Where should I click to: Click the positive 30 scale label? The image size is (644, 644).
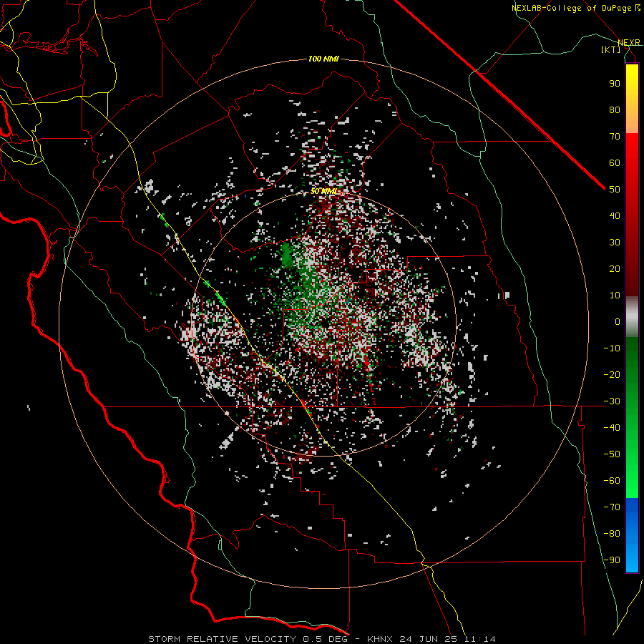(x=615, y=243)
